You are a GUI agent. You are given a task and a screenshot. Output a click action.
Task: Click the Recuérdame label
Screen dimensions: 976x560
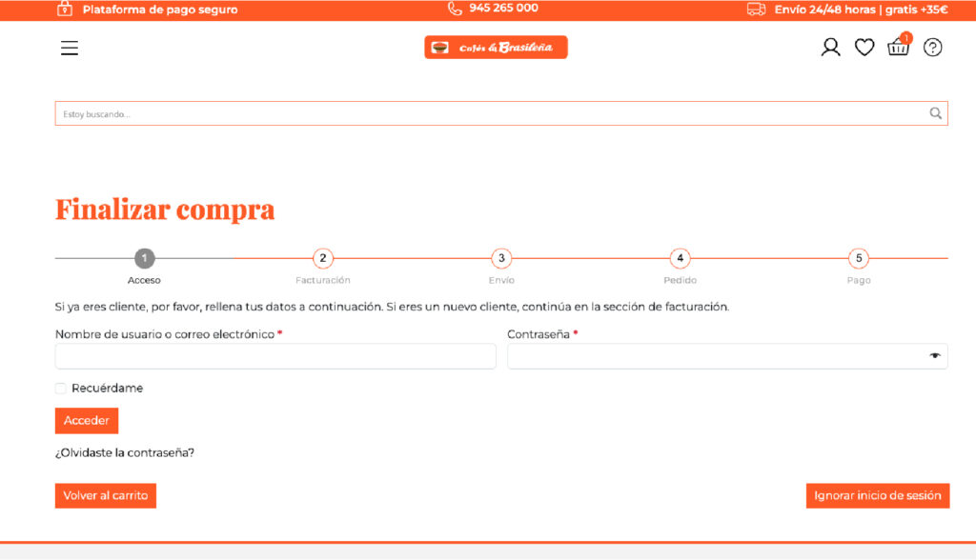click(x=107, y=389)
